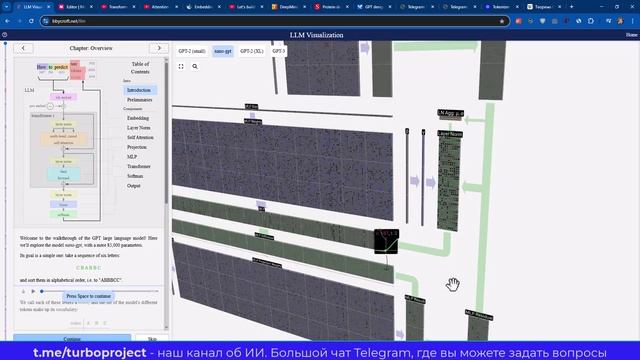This screenshot has height=360, width=640.
Task: Click the magnifier zoom icon in the viewer
Action: click(195, 66)
